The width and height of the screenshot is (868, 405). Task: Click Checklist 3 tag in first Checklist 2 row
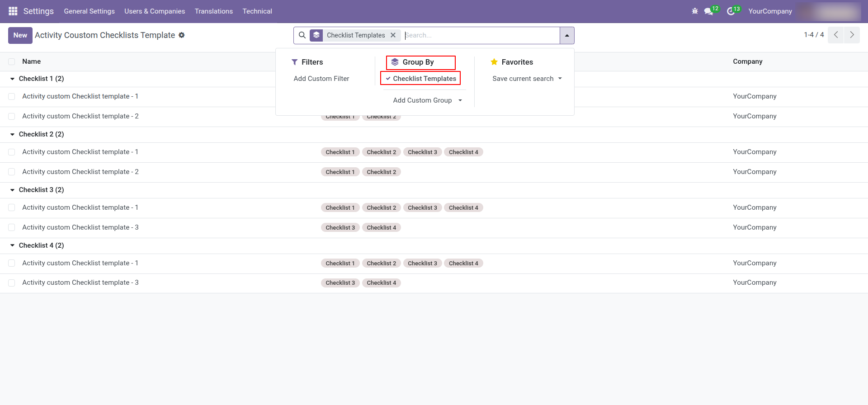click(422, 152)
